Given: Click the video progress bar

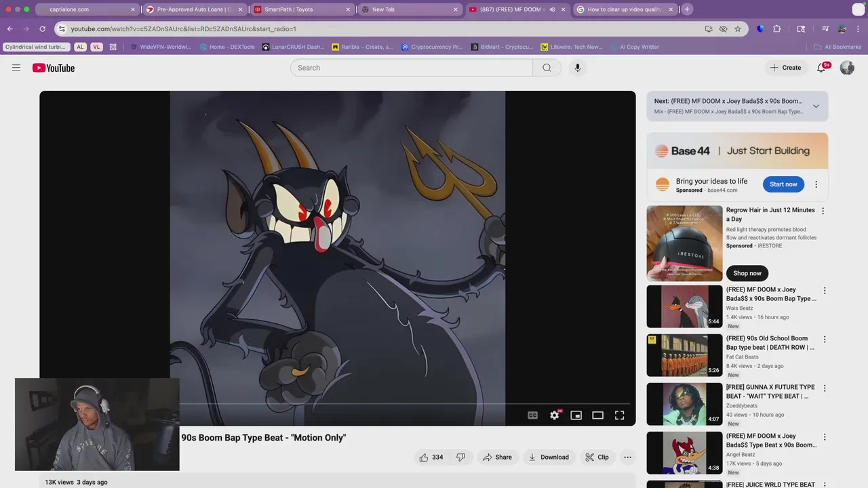Looking at the screenshot, I should pyautogui.click(x=338, y=403).
